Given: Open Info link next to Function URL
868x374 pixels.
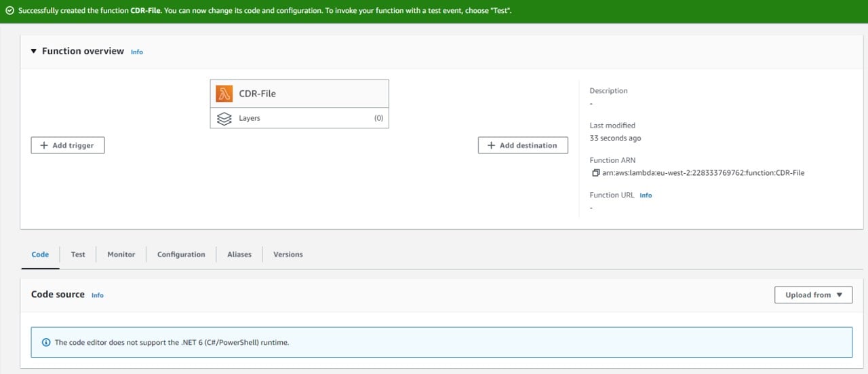Looking at the screenshot, I should click(646, 195).
